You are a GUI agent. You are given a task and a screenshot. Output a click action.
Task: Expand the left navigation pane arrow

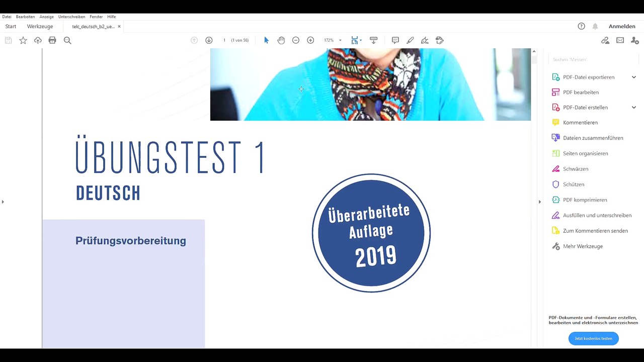click(x=3, y=202)
